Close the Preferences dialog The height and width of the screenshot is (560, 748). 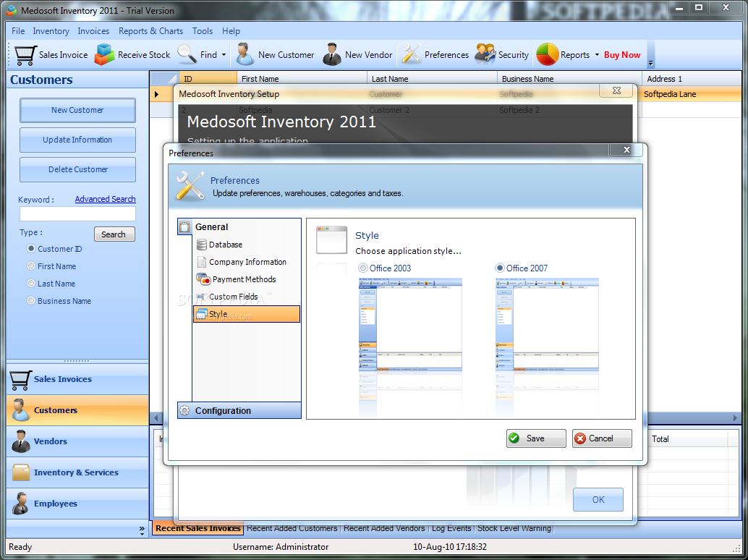click(627, 150)
